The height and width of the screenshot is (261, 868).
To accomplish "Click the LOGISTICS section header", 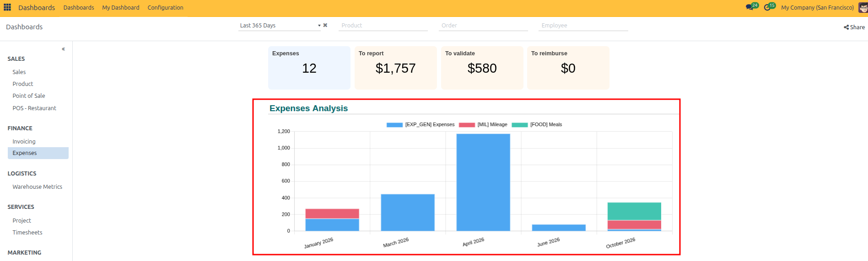I will pos(22,174).
